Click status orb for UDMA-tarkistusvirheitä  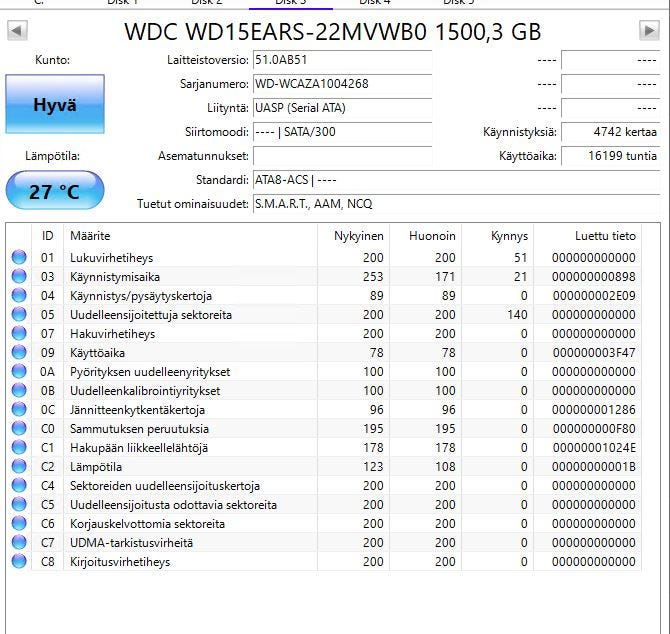(19, 543)
